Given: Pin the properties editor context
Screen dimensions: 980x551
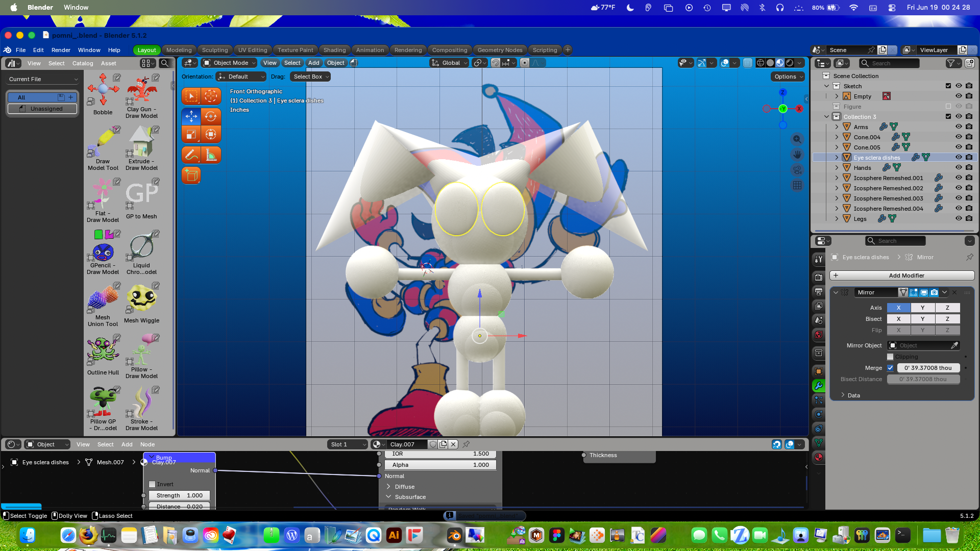Looking at the screenshot, I should 970,257.
